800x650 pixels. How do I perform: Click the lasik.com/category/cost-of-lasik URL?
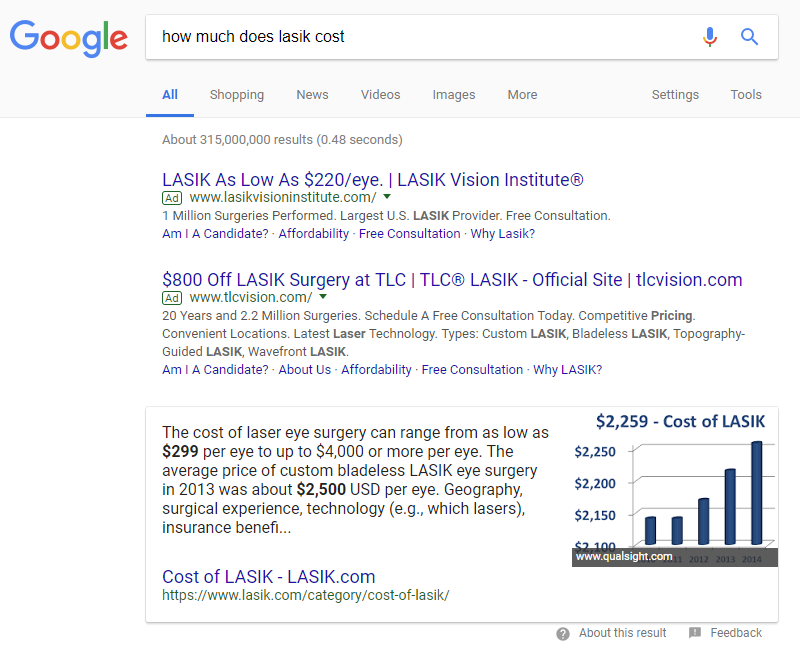click(306, 595)
